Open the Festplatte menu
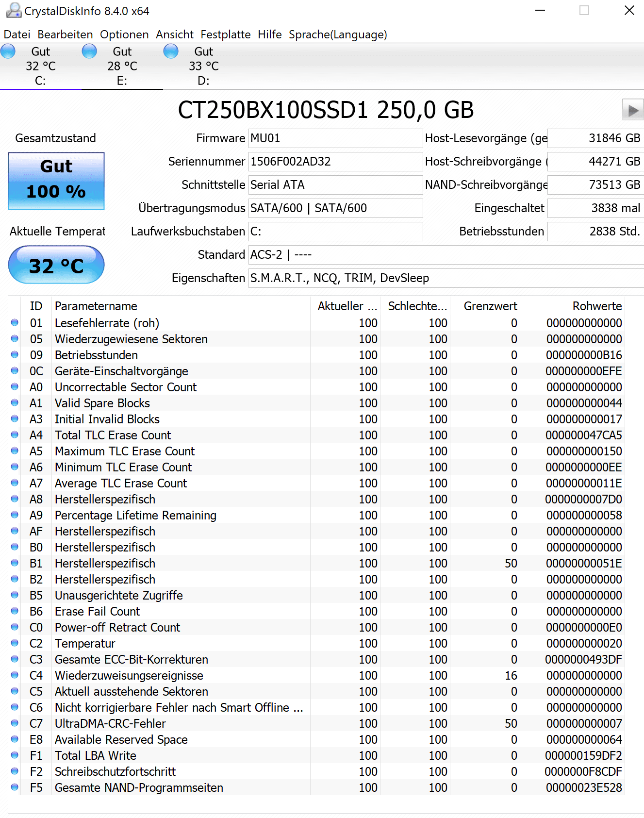This screenshot has width=644, height=818. pyautogui.click(x=226, y=34)
